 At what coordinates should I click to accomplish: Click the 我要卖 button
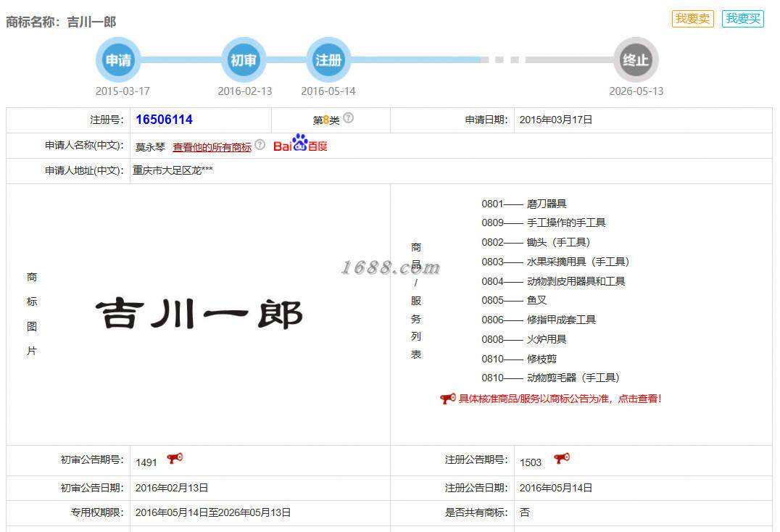coord(692,19)
